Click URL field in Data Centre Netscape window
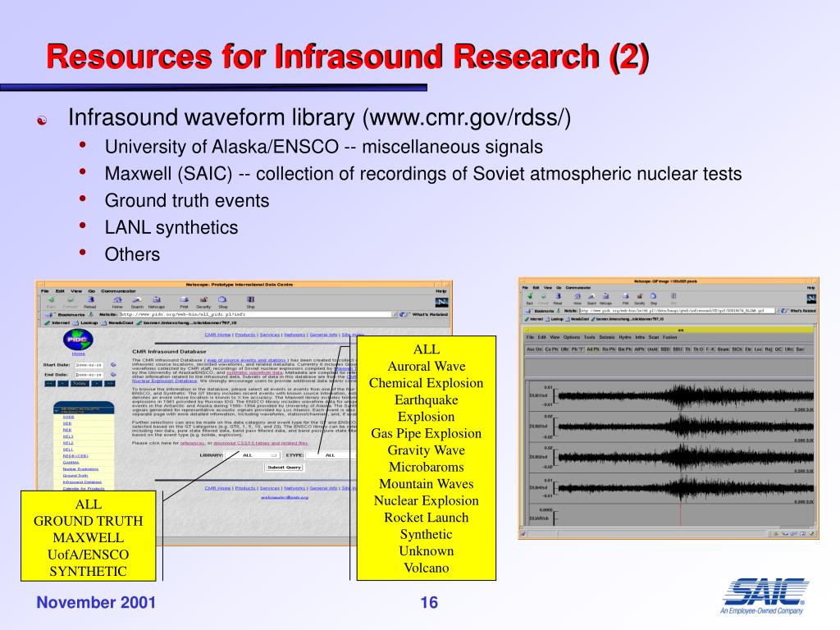 (x=256, y=314)
